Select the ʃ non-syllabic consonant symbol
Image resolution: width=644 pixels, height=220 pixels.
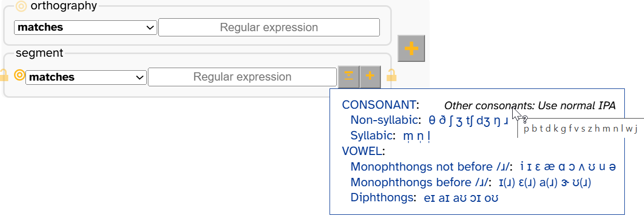click(451, 120)
